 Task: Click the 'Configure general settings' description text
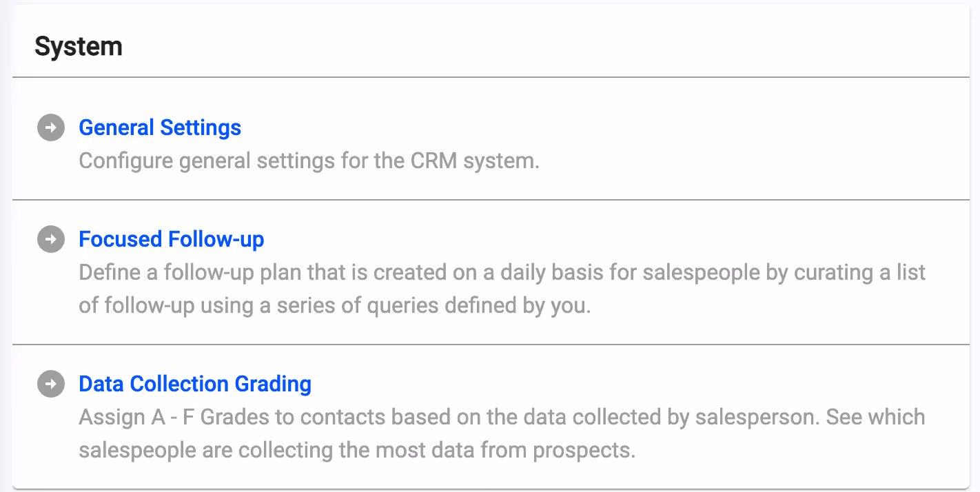point(309,161)
